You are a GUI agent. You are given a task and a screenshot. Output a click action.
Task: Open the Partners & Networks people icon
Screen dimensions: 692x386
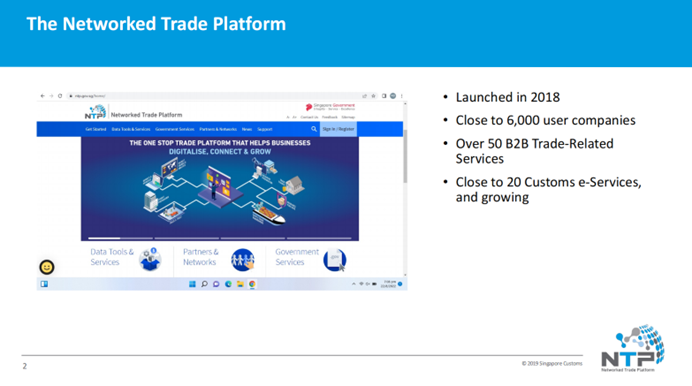(x=243, y=260)
